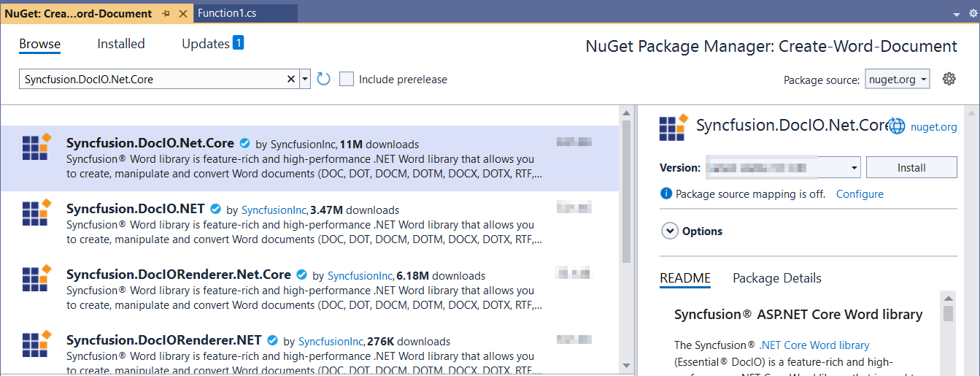This screenshot has height=376, width=980.
Task: Click the info icon by package source mapping
Action: (x=665, y=194)
